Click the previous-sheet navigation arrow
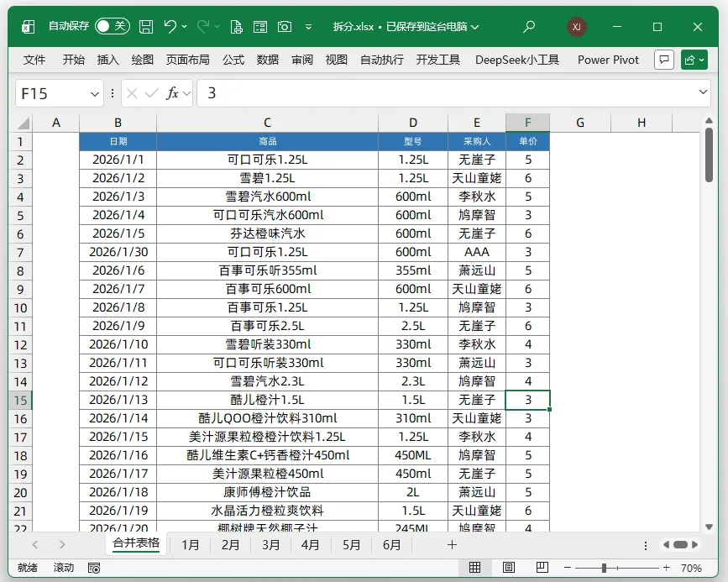 tap(34, 544)
